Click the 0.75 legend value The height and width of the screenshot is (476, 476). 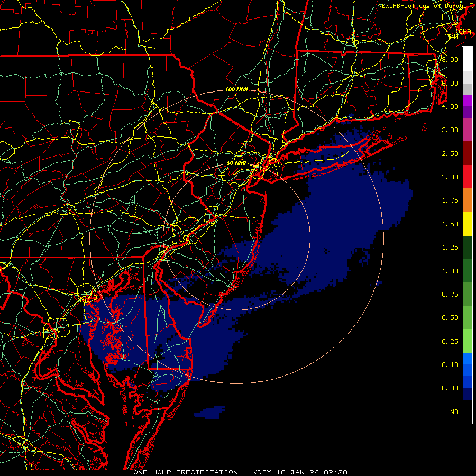click(x=450, y=295)
